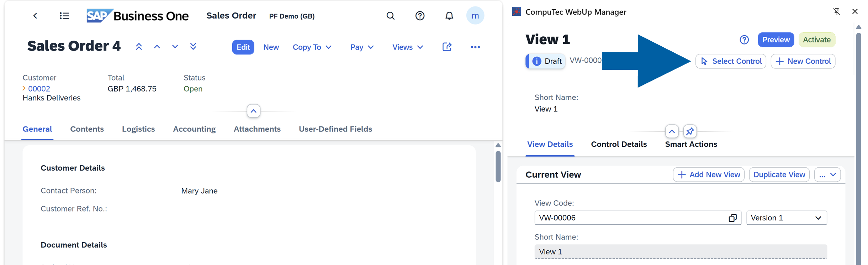
Task: Click the Duplicate View button
Action: (x=779, y=175)
